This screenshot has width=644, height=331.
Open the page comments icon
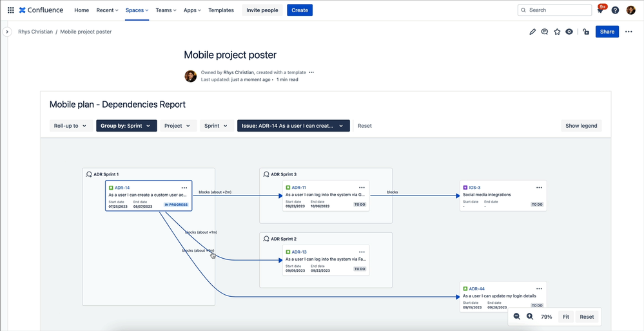coord(545,32)
